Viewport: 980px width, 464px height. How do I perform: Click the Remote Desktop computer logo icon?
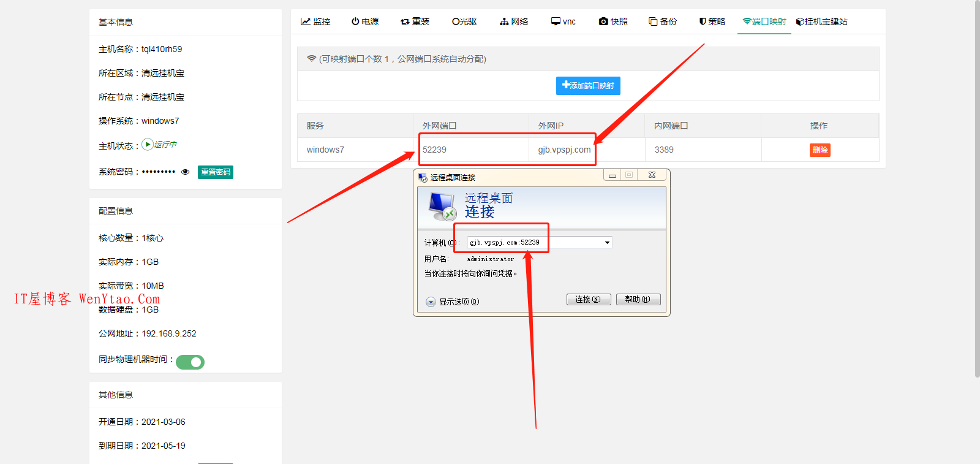(x=443, y=207)
